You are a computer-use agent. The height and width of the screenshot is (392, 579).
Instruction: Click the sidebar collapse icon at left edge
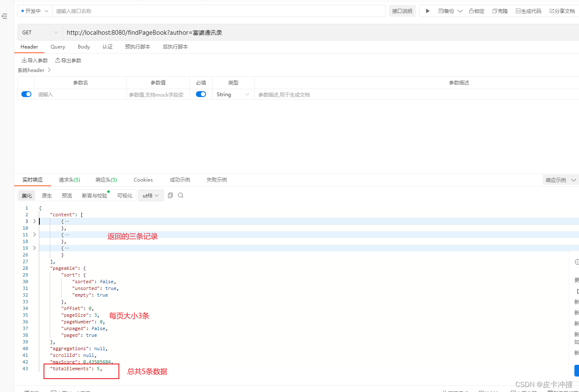[x=4, y=16]
